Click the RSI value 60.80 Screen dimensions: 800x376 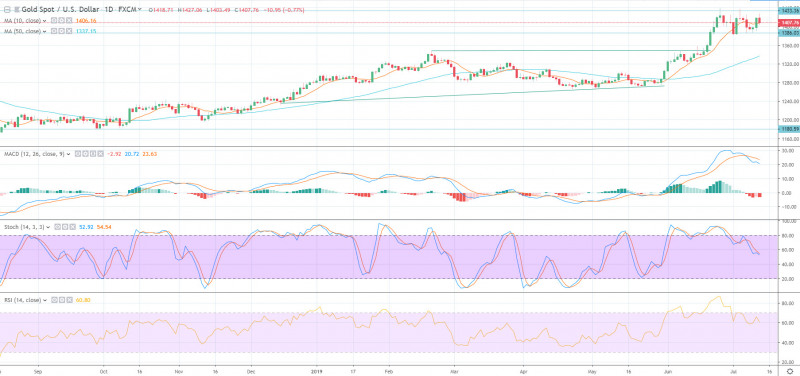(x=83, y=300)
